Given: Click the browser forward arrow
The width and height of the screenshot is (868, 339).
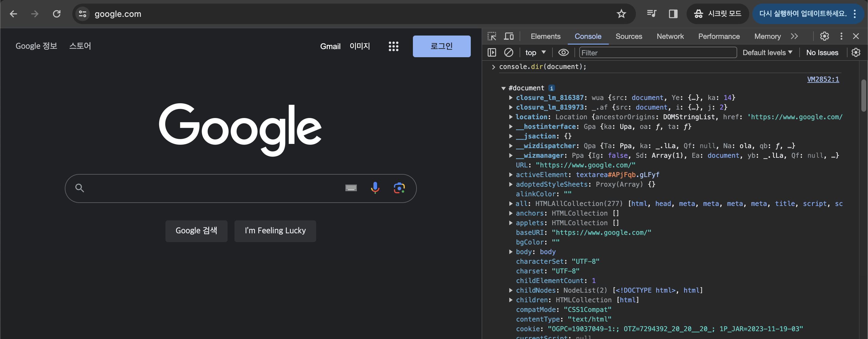Looking at the screenshot, I should click(x=35, y=14).
